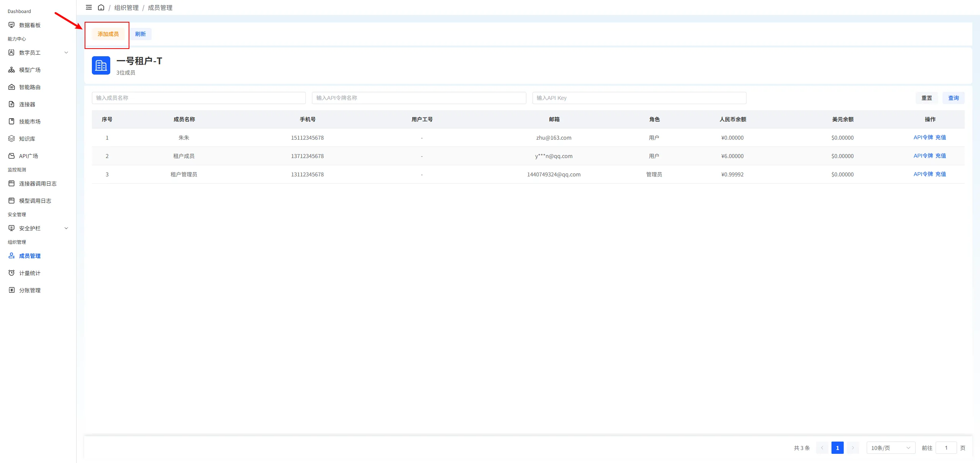
Task: Click the 查询 search button
Action: (x=954, y=98)
